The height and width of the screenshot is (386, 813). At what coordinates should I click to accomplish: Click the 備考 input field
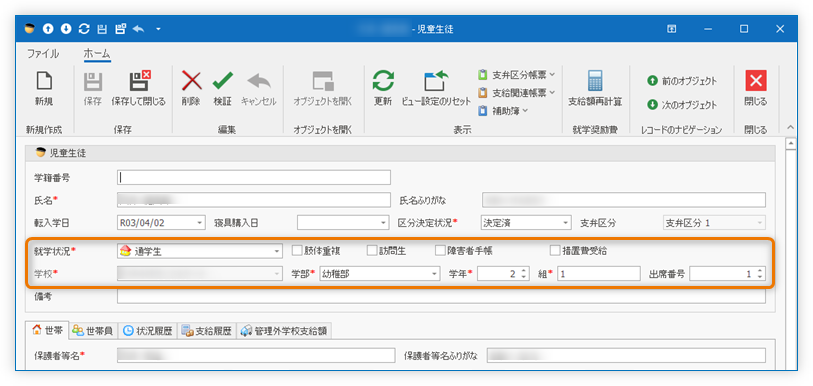[x=441, y=296]
